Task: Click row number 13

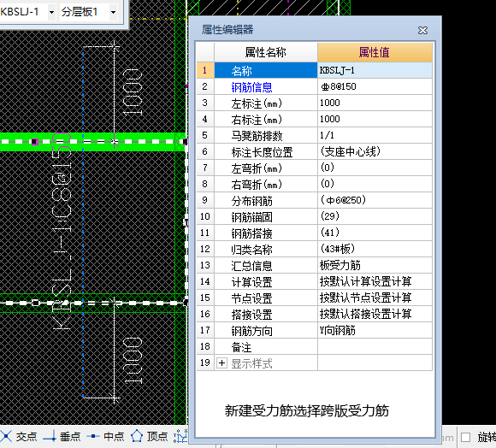Action: tap(205, 266)
